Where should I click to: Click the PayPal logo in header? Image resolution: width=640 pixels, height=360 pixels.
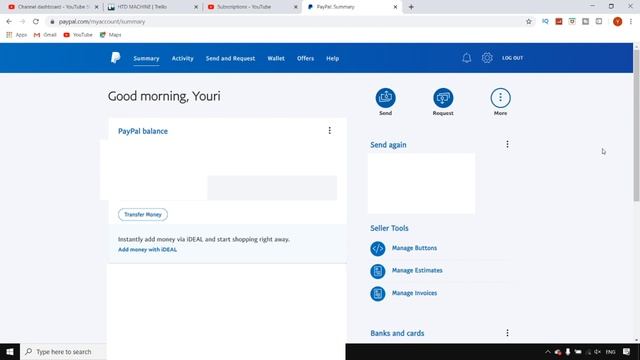[x=116, y=58]
